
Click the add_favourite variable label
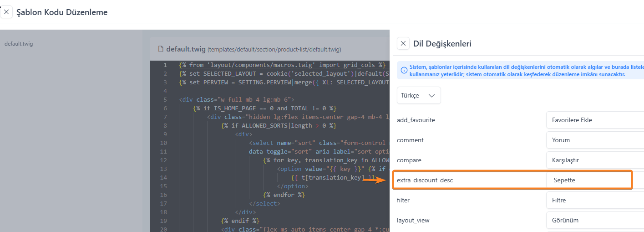[x=416, y=120]
